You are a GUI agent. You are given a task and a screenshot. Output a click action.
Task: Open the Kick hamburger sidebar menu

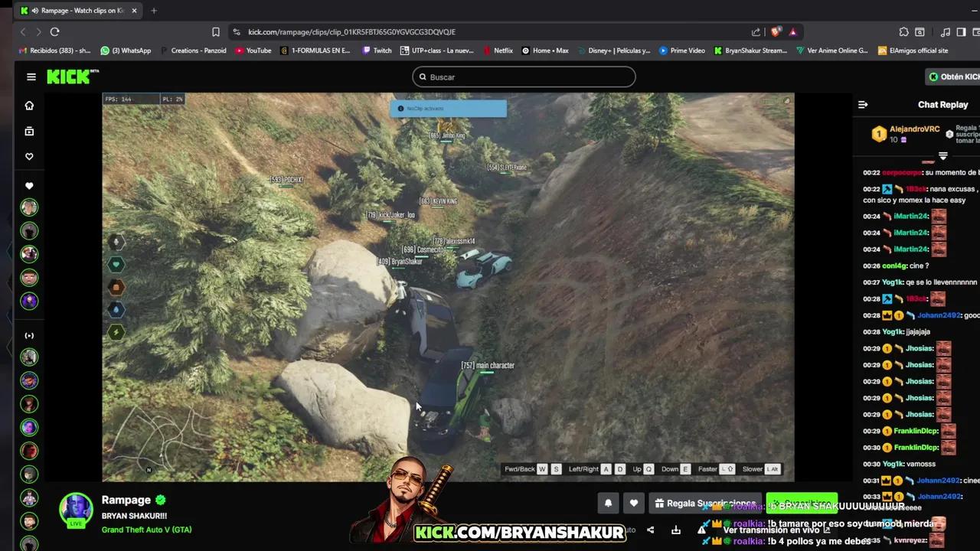pos(31,77)
